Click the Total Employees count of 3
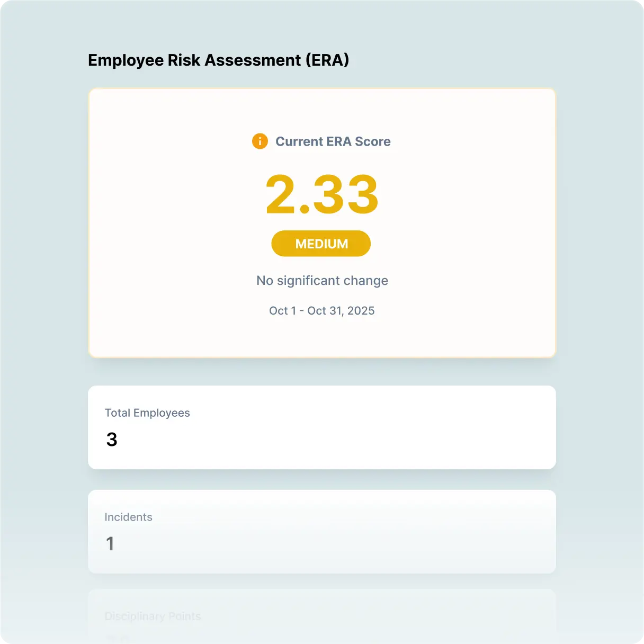Image resolution: width=644 pixels, height=644 pixels. coord(112,440)
